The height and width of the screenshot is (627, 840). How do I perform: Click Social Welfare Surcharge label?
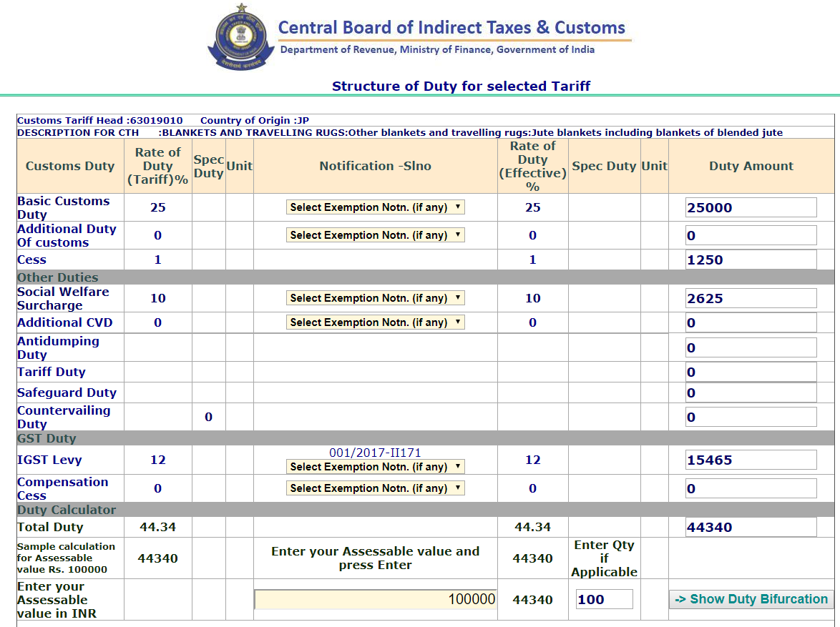[63, 298]
